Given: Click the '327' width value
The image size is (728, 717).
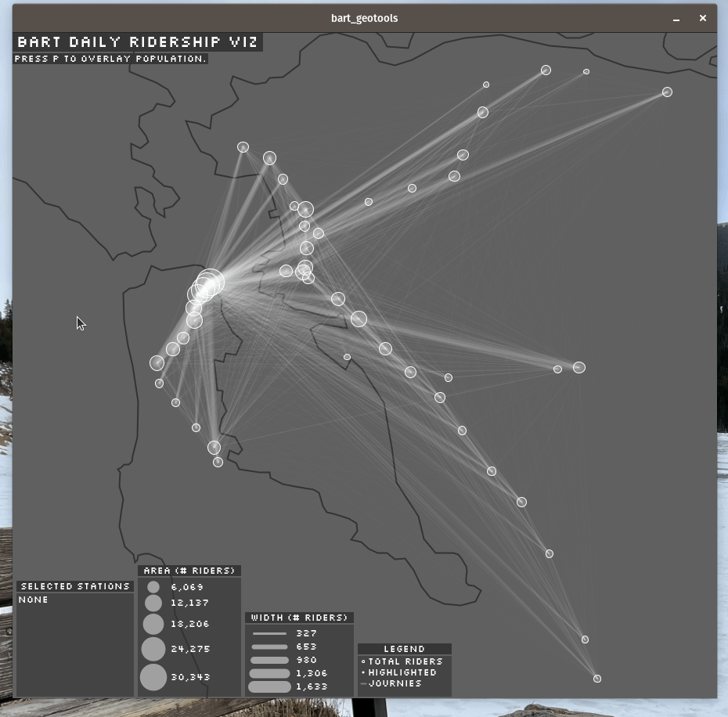Looking at the screenshot, I should 306,633.
